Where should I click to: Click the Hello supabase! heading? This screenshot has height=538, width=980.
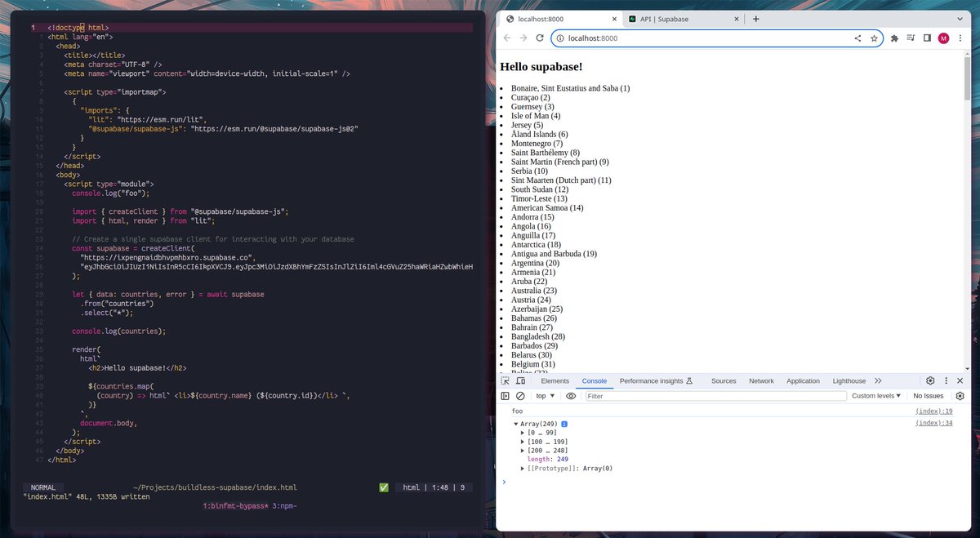pos(540,66)
